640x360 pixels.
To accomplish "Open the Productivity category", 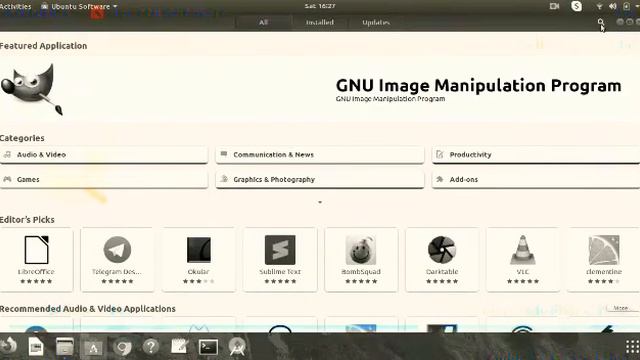I will pos(536,155).
